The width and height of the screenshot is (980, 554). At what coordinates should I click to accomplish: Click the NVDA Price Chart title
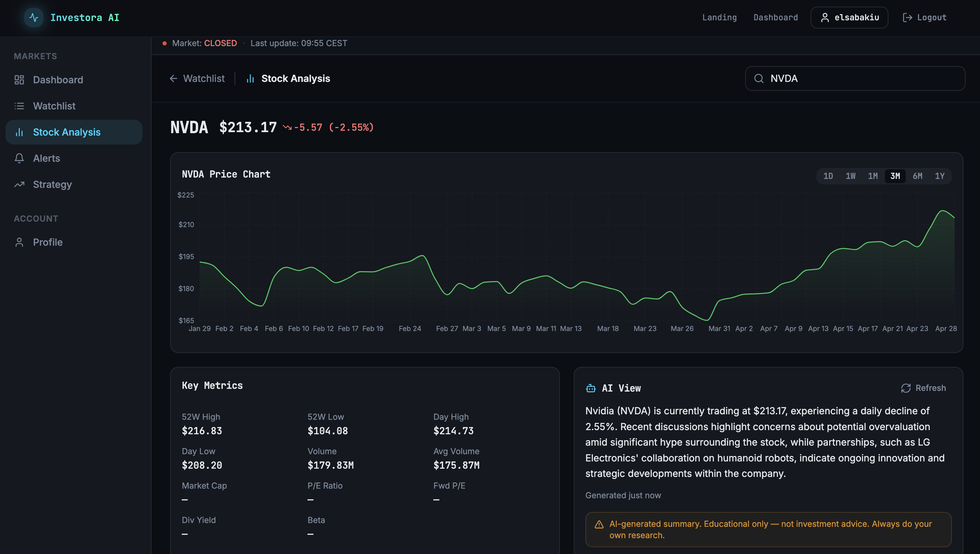pos(226,174)
